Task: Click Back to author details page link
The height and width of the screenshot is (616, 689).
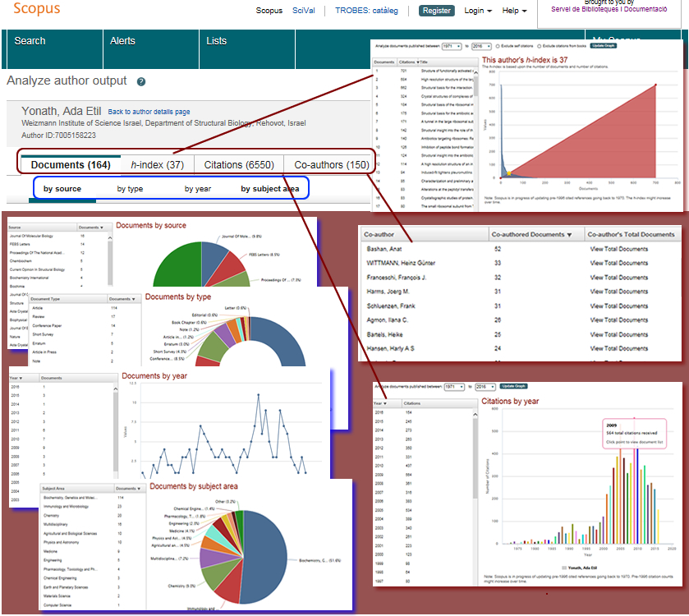Action: [x=149, y=112]
